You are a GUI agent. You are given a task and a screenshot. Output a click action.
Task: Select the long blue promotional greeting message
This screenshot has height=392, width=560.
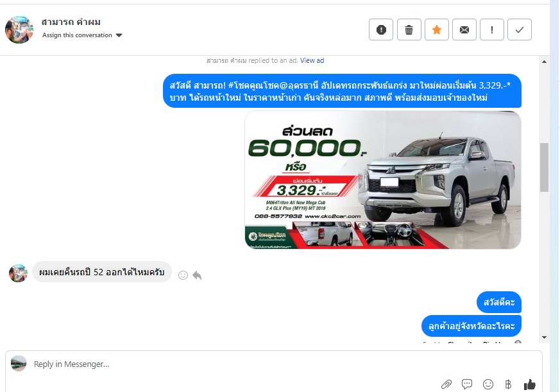click(342, 91)
